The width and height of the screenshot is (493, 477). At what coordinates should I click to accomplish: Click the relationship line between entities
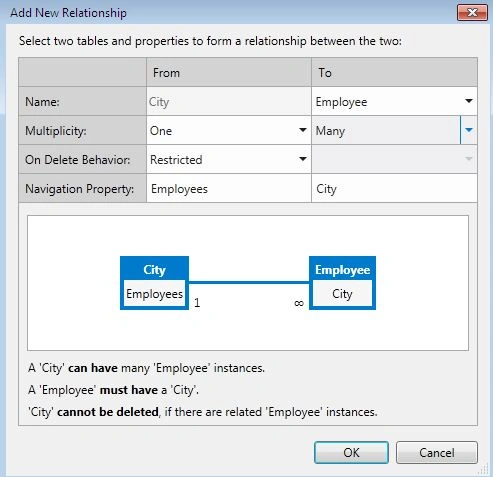pyautogui.click(x=249, y=283)
